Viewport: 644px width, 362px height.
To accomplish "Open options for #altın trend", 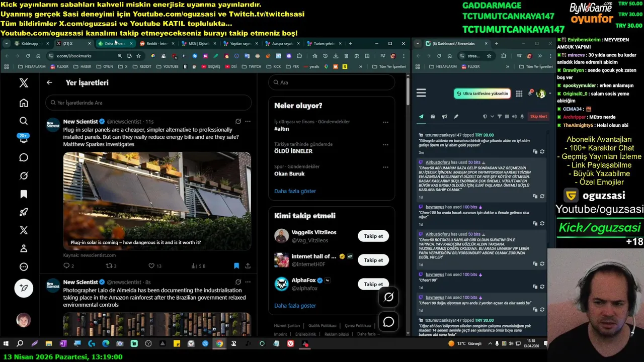I will pyautogui.click(x=385, y=122).
